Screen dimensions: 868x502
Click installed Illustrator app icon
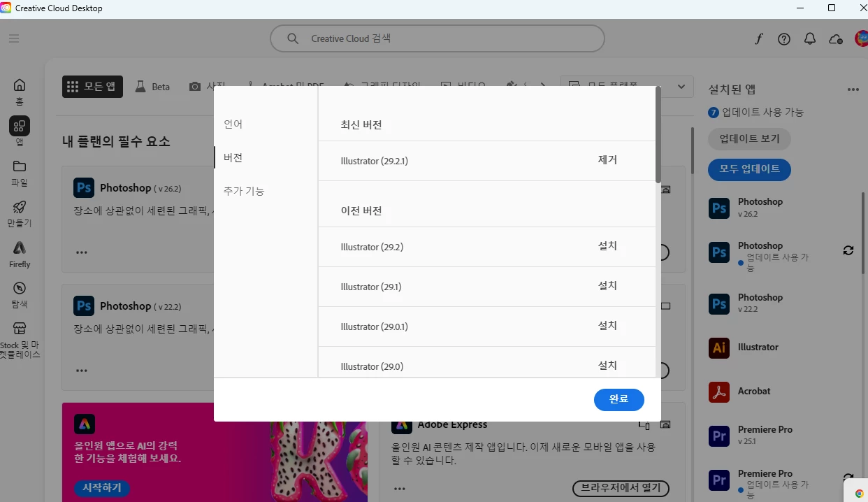pyautogui.click(x=719, y=347)
